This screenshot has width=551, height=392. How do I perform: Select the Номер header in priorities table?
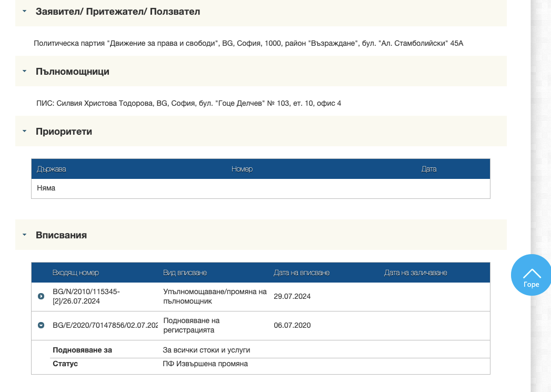click(x=242, y=169)
